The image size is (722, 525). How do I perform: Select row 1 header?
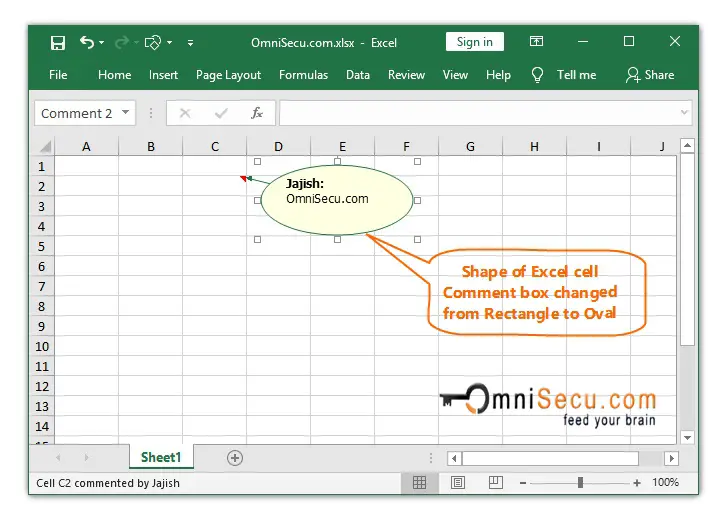click(42, 166)
